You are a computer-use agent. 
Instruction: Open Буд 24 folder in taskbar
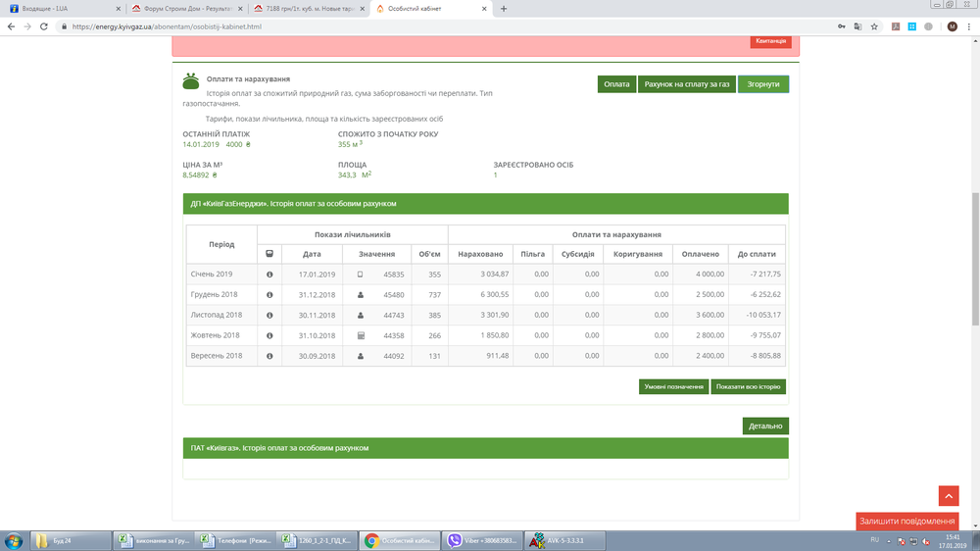tap(71, 541)
